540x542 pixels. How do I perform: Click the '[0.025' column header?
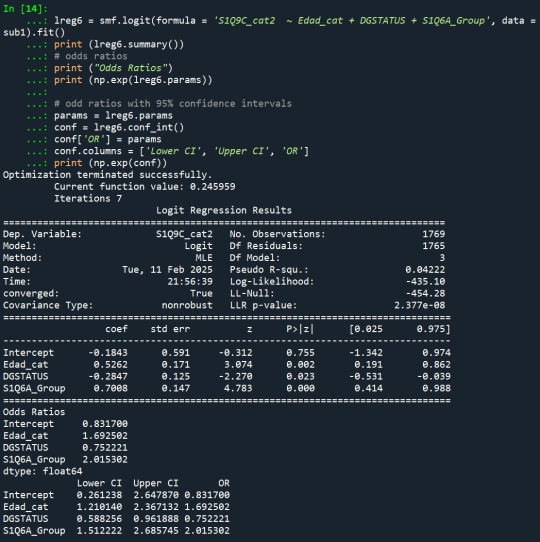[366, 329]
